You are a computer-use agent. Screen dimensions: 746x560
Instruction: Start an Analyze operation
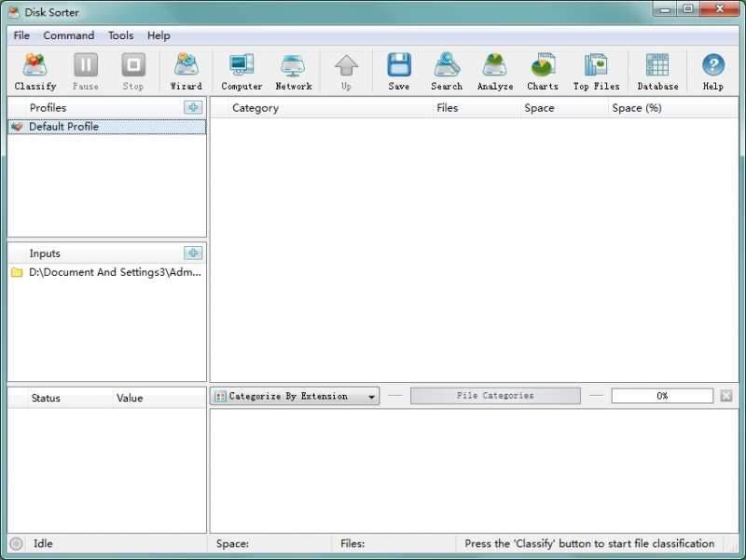coord(494,70)
